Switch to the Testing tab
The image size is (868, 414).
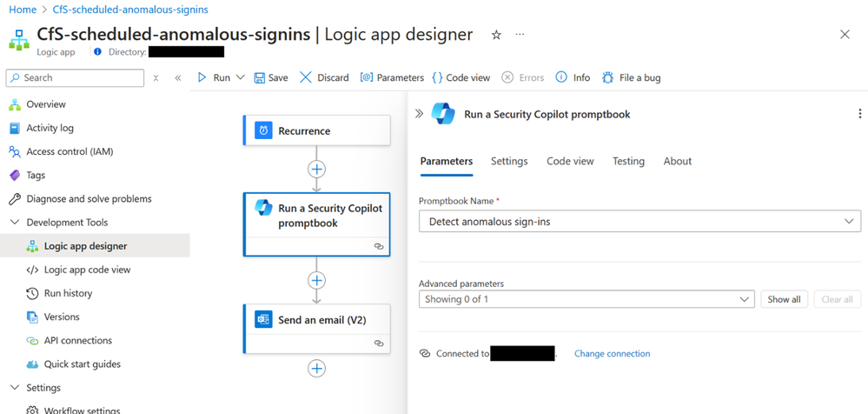click(628, 161)
